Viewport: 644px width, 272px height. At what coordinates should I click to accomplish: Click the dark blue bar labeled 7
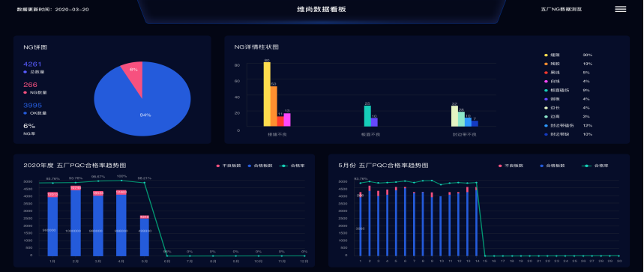coord(475,124)
